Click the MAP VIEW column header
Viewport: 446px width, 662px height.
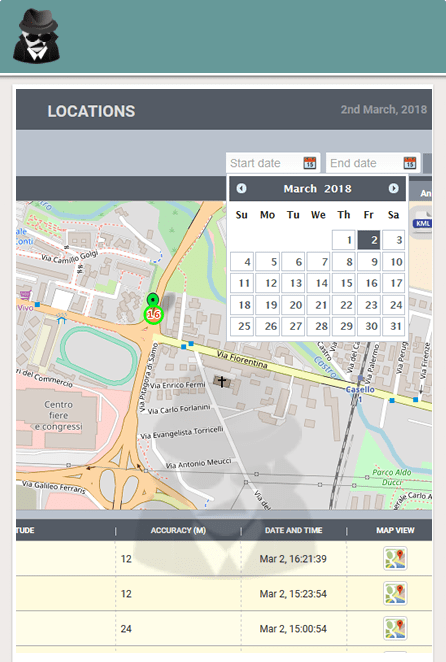pyautogui.click(x=395, y=530)
